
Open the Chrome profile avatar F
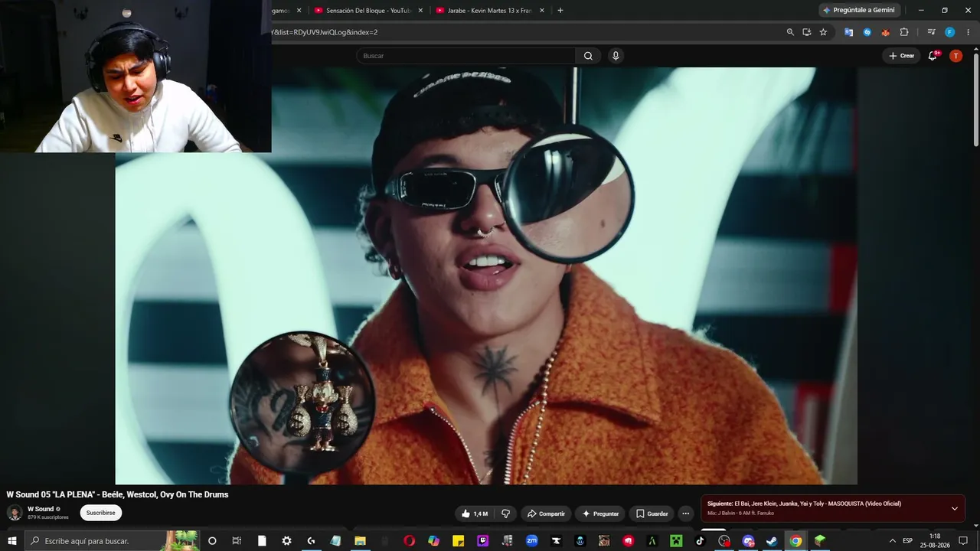pyautogui.click(x=949, y=32)
